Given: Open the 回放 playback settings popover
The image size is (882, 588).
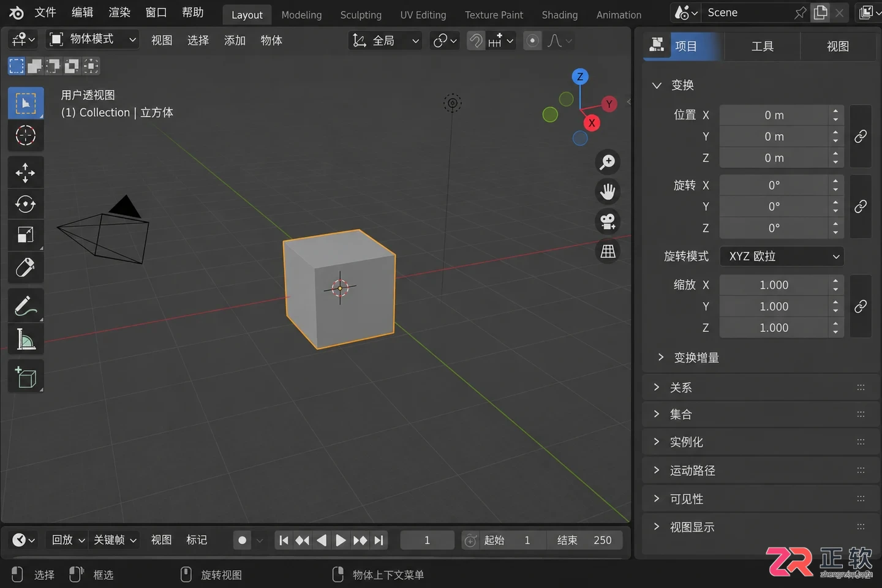Looking at the screenshot, I should tap(67, 540).
